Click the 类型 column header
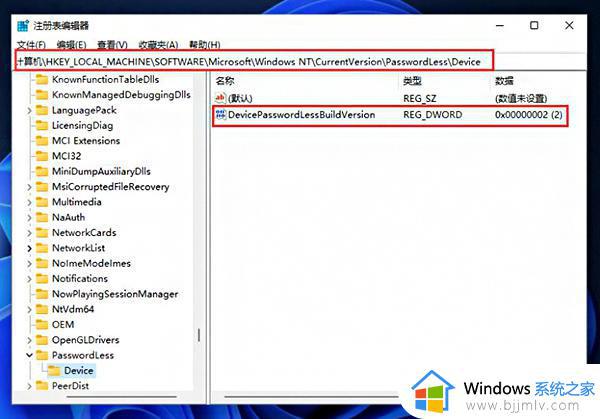Screen dimensions: 600x419 pos(412,81)
